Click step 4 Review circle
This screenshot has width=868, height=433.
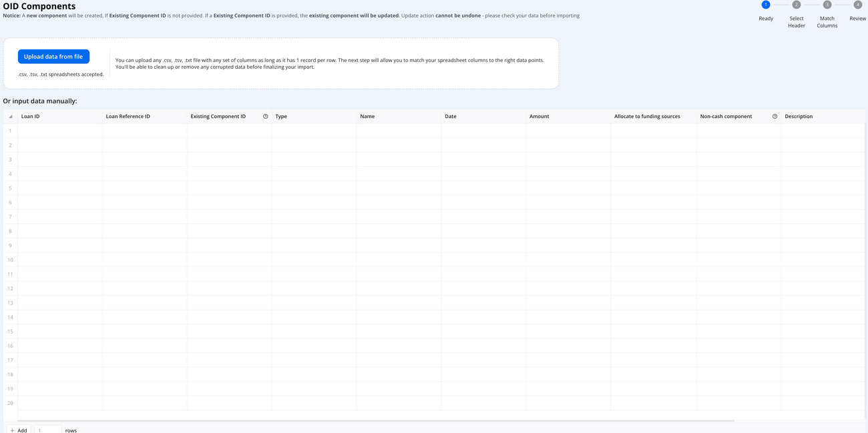(857, 4)
